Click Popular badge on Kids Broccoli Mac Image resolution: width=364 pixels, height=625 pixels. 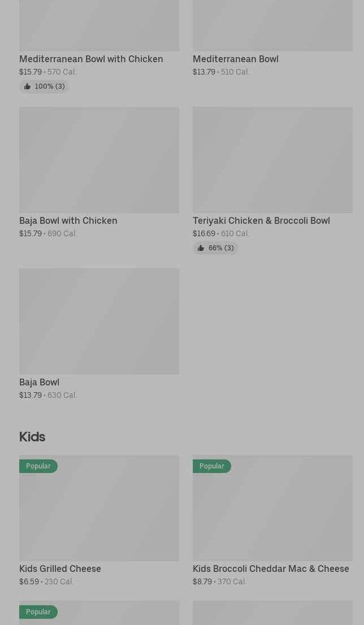pyautogui.click(x=212, y=466)
